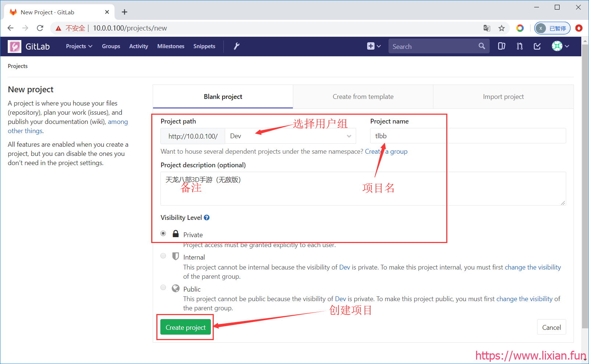The image size is (589, 364).
Task: Click the red update arrow icon in Chrome toolbar
Action: click(x=579, y=28)
